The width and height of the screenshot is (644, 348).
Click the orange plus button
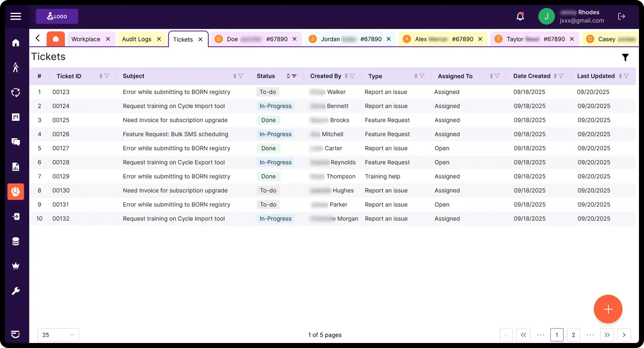[x=608, y=309]
